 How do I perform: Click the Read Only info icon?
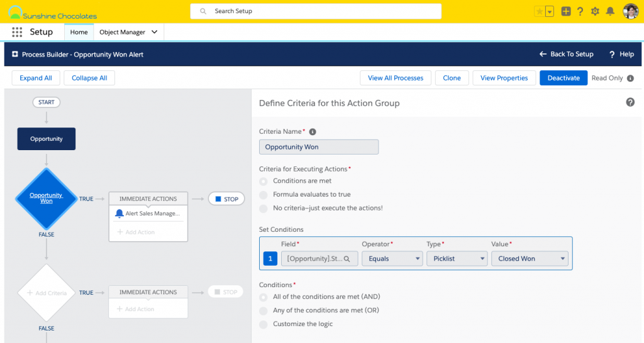coord(630,78)
